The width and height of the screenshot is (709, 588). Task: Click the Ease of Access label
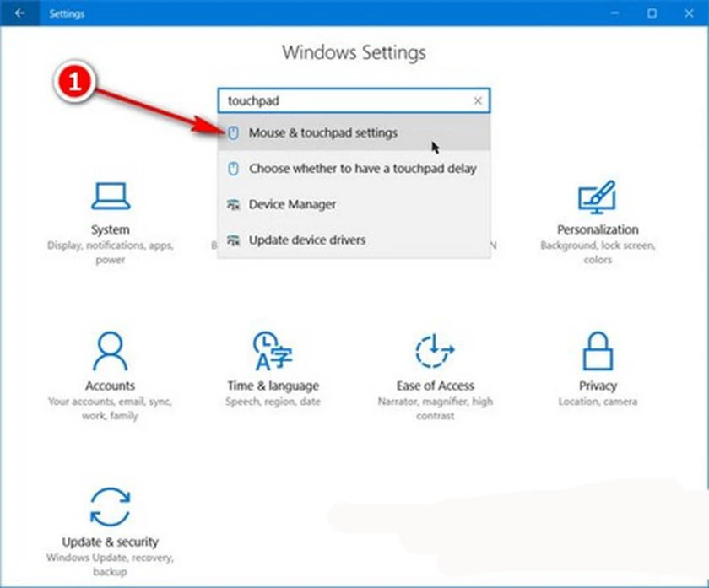[x=436, y=386]
